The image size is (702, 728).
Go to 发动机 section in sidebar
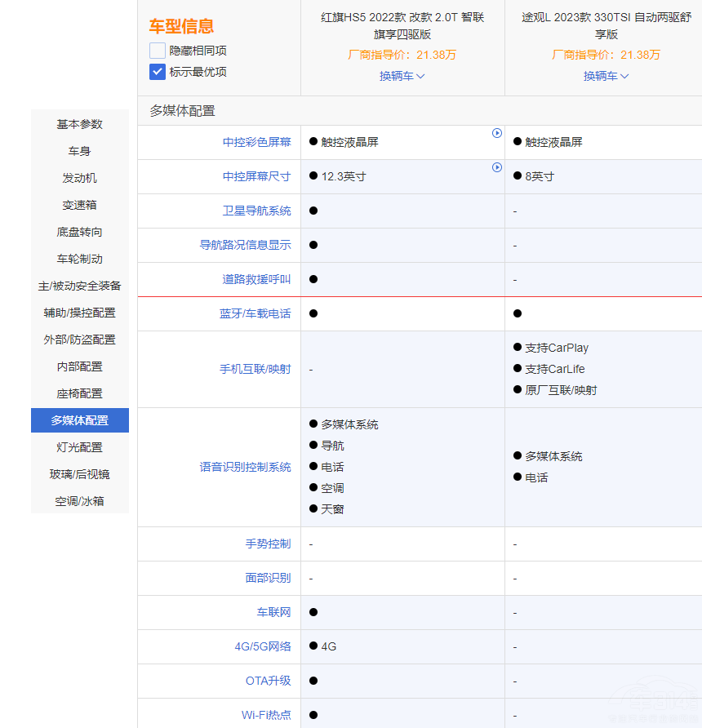pyautogui.click(x=80, y=178)
